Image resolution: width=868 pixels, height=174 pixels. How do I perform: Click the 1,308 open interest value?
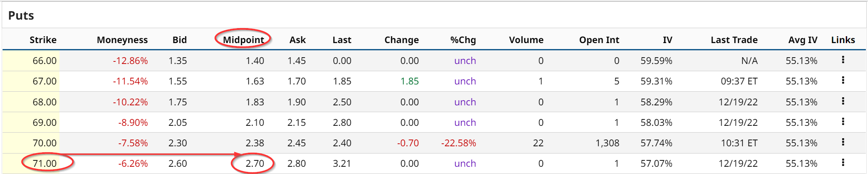pyautogui.click(x=607, y=143)
